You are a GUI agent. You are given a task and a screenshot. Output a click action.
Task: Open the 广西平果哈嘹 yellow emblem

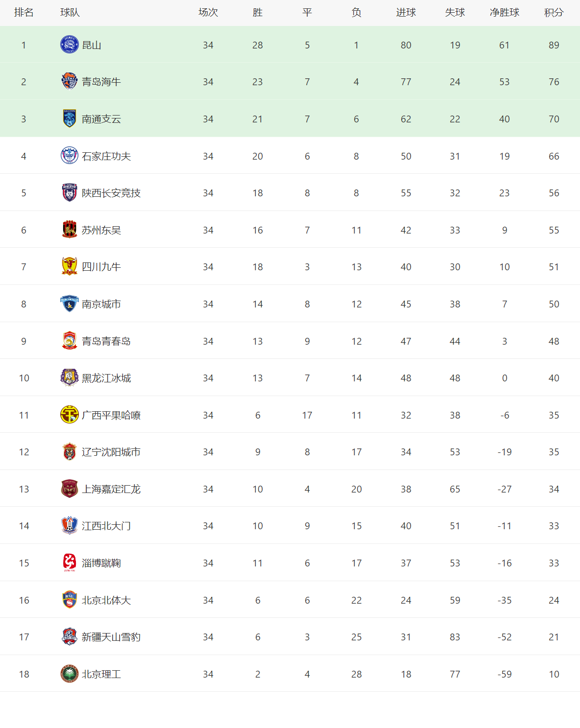[70, 415]
